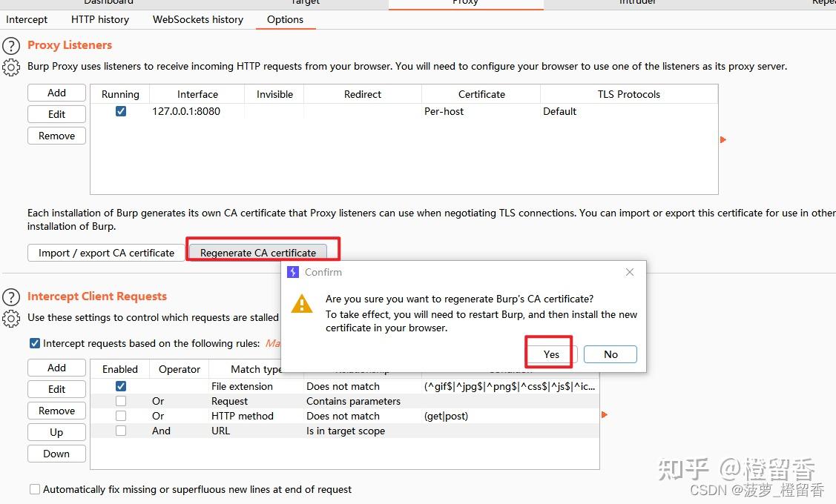The image size is (836, 504).
Task: Open the Proxy Listeners settings gear
Action: tap(11, 67)
